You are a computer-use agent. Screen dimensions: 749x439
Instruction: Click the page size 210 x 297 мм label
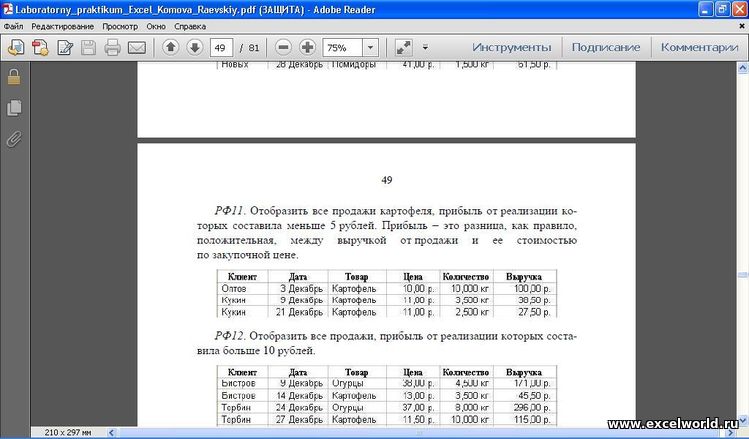(x=68, y=433)
